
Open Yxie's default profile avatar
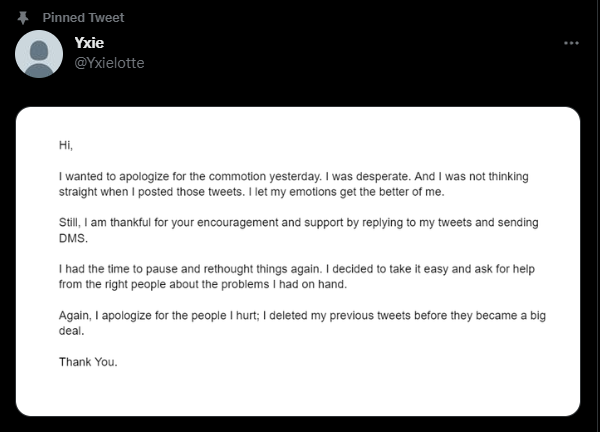click(x=39, y=54)
